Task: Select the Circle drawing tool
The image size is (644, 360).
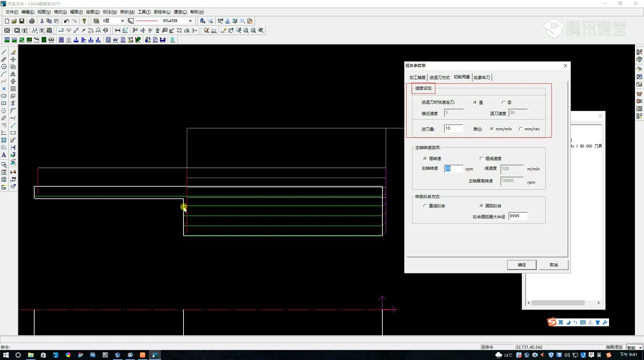Action: click(4, 67)
